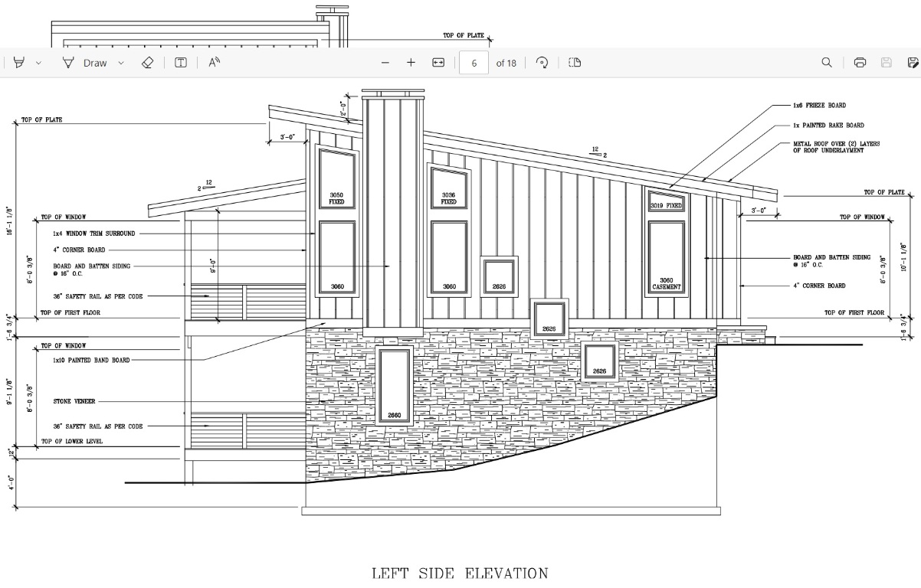This screenshot has width=921, height=588.
Task: Select the Erase tool
Action: (148, 63)
